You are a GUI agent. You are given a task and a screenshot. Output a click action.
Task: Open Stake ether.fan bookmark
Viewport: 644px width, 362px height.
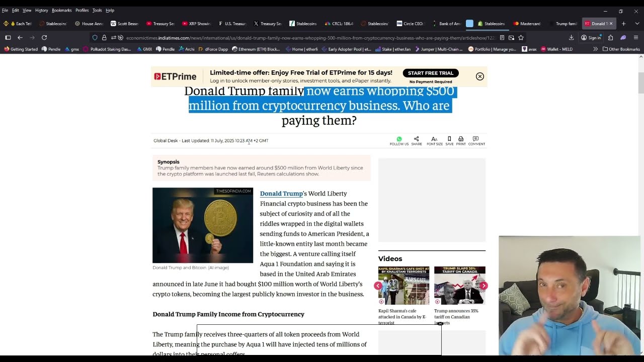392,49
